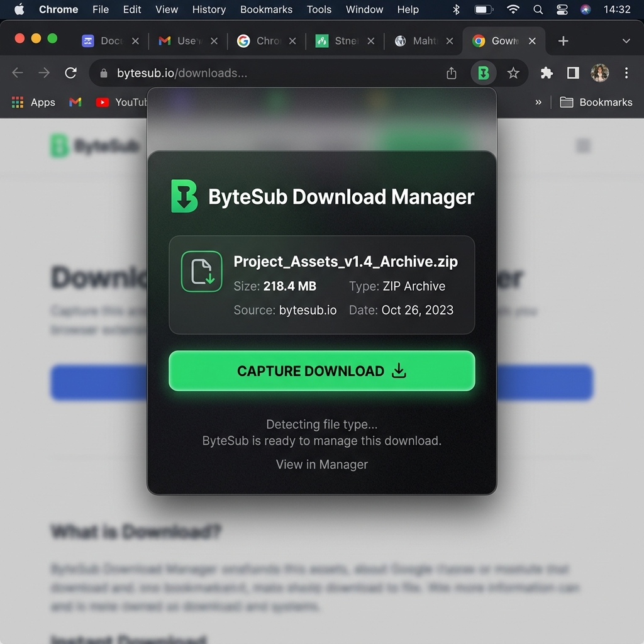Open Bluetooth status in the menu bar
The image size is (644, 644).
pos(456,9)
